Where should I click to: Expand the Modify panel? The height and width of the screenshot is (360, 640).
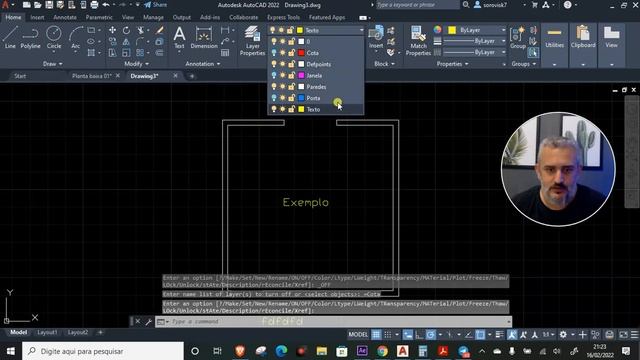136,64
